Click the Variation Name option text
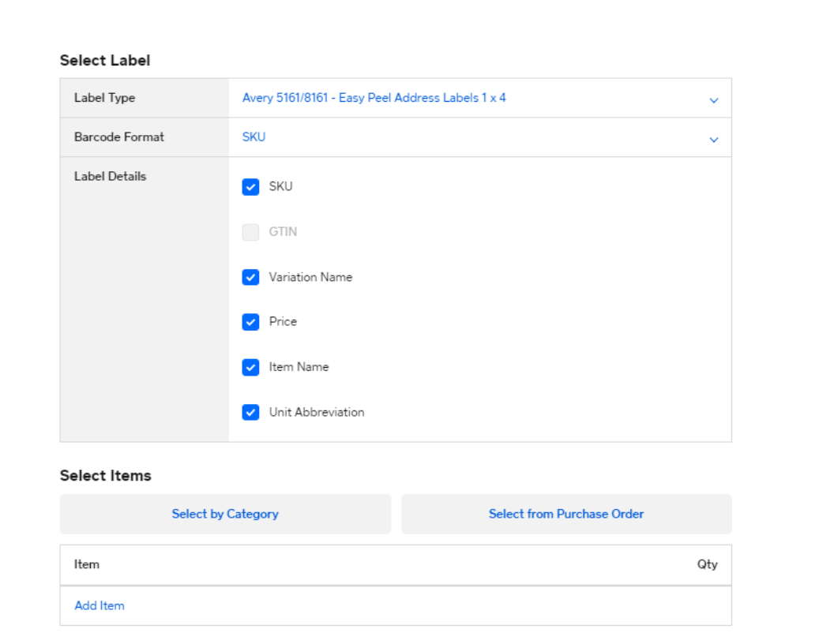The width and height of the screenshot is (834, 644). click(x=310, y=277)
